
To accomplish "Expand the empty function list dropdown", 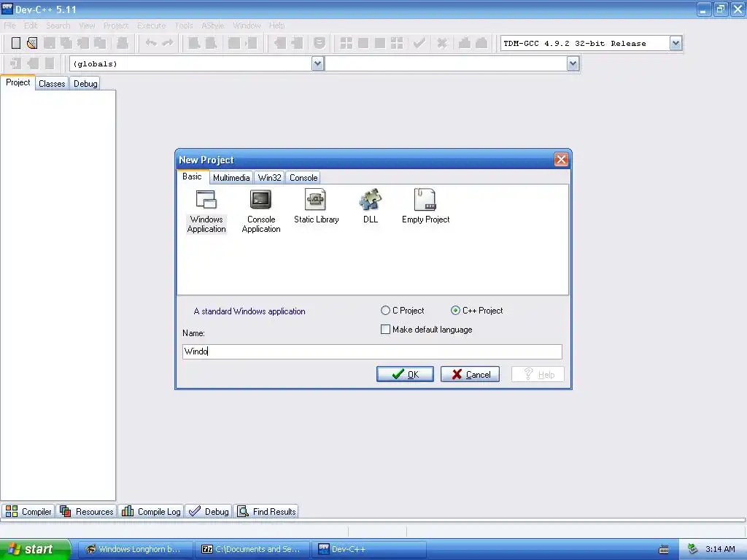I will coord(573,64).
